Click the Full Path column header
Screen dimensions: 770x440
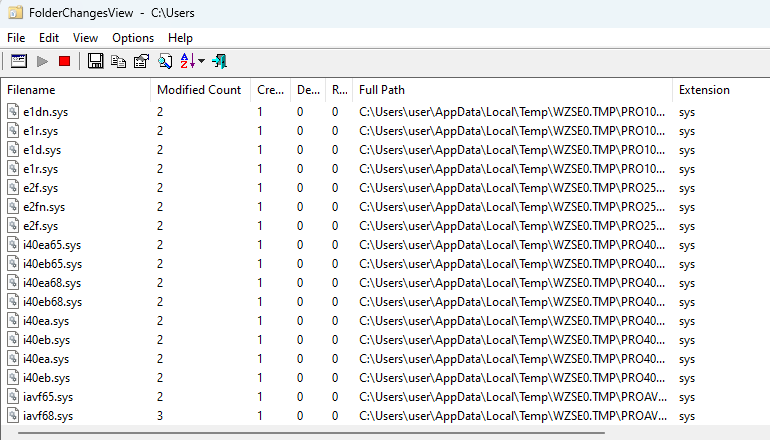(x=512, y=90)
